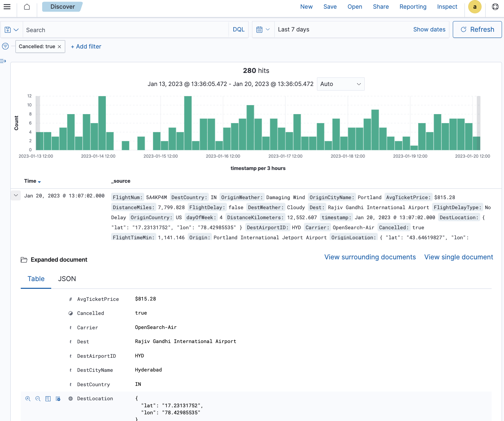
Task: Click geo-point globe icon beside DestLocation
Action: [x=71, y=399]
